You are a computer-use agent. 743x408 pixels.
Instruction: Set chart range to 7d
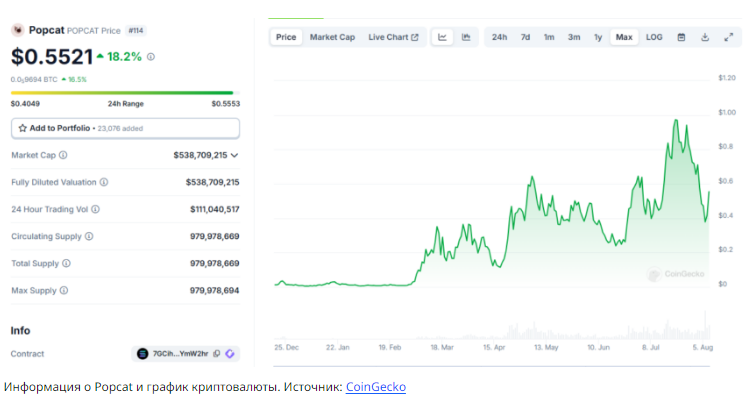pos(525,37)
